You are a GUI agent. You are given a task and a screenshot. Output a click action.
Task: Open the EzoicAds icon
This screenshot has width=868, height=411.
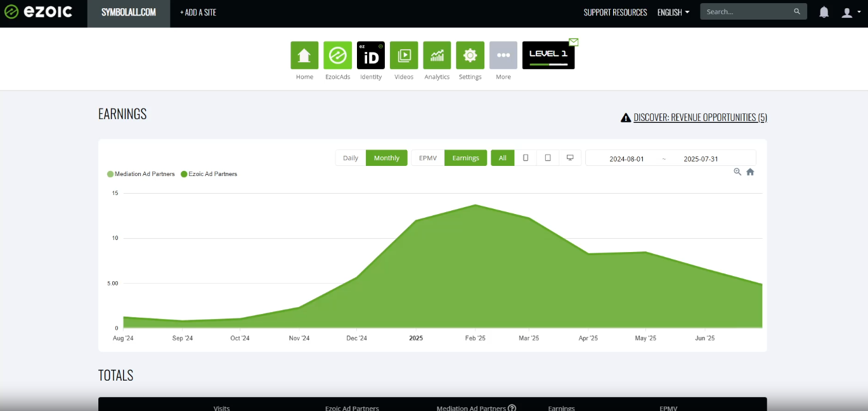337,55
